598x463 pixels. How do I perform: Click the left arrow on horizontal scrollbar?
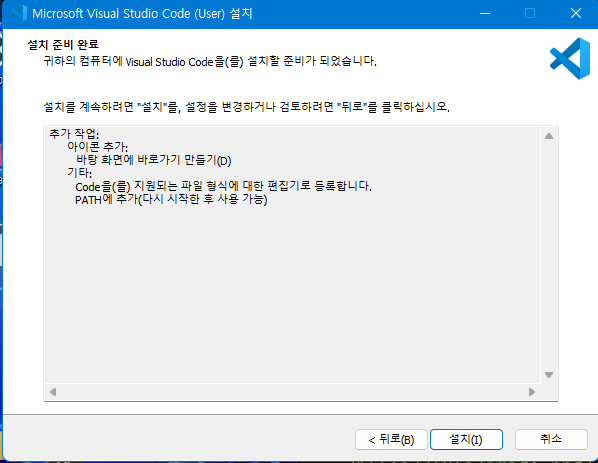pos(53,392)
